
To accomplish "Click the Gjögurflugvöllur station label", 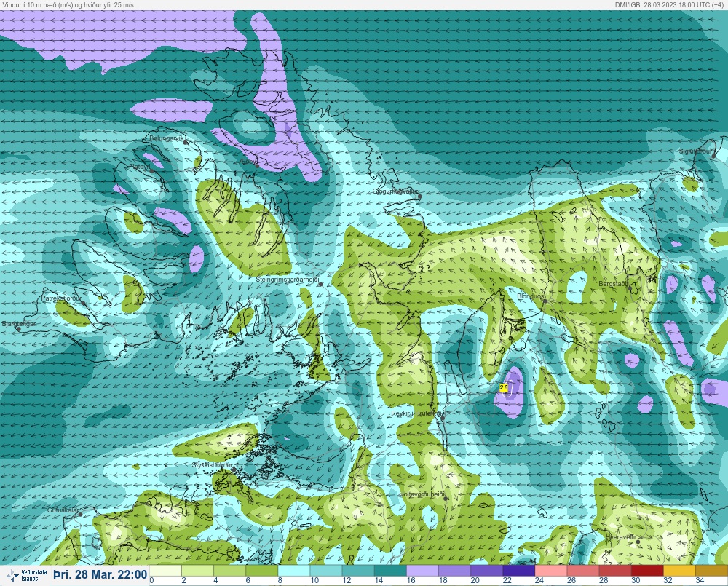I will tap(395, 191).
